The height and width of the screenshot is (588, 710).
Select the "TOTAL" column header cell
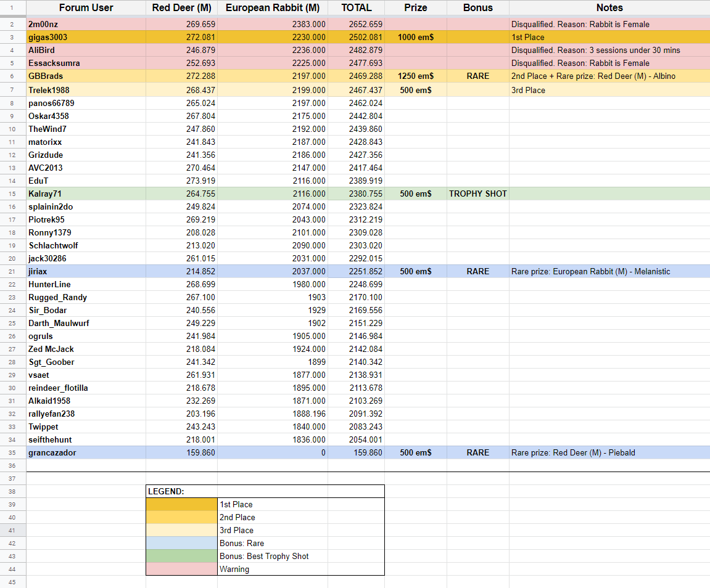click(356, 8)
